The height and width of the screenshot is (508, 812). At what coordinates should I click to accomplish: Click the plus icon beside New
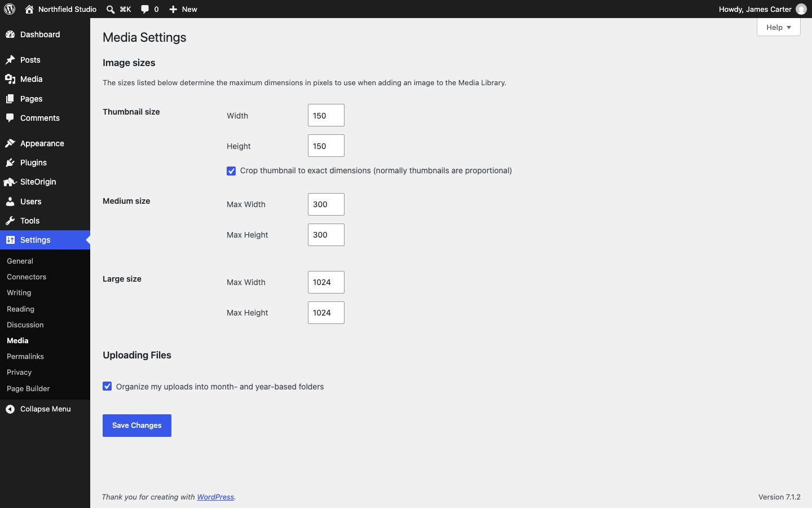174,9
